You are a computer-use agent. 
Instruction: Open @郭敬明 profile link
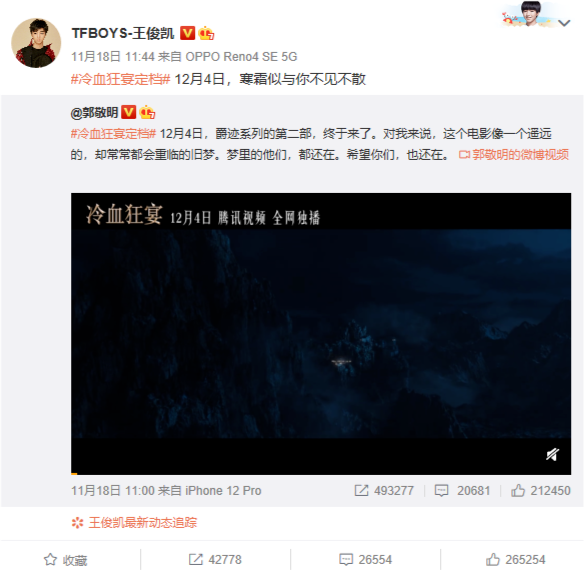click(94, 113)
